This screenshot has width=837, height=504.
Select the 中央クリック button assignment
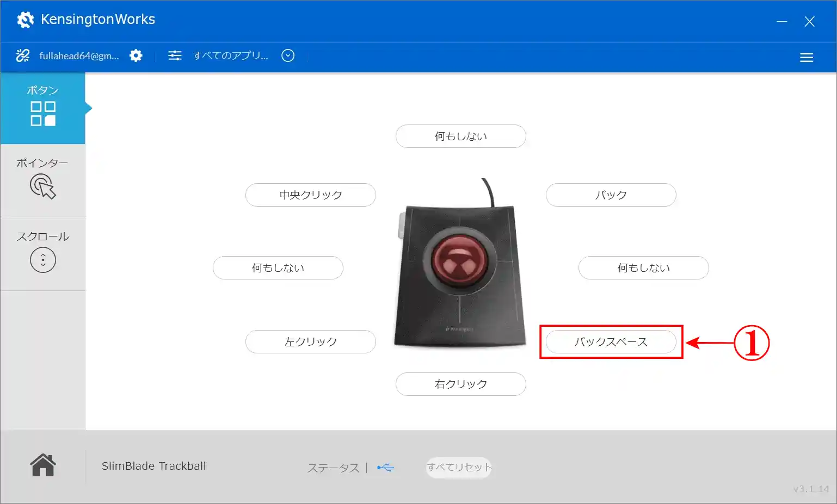point(311,195)
